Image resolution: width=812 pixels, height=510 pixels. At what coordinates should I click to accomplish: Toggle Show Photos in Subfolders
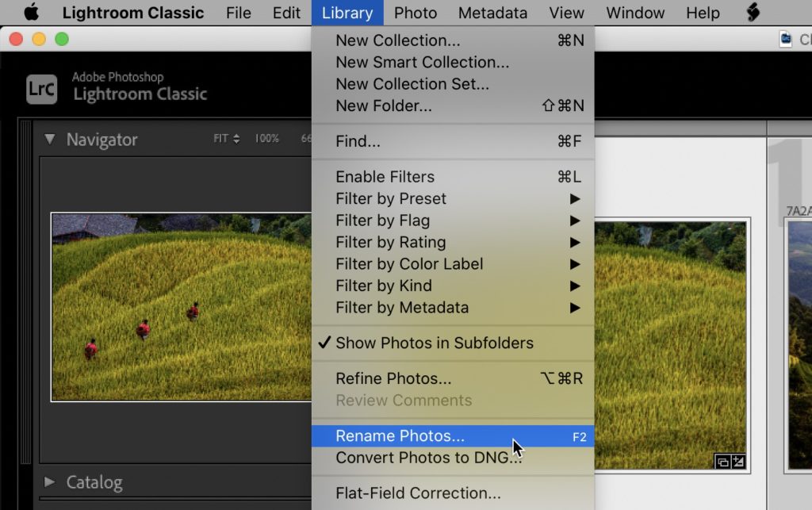tap(434, 343)
